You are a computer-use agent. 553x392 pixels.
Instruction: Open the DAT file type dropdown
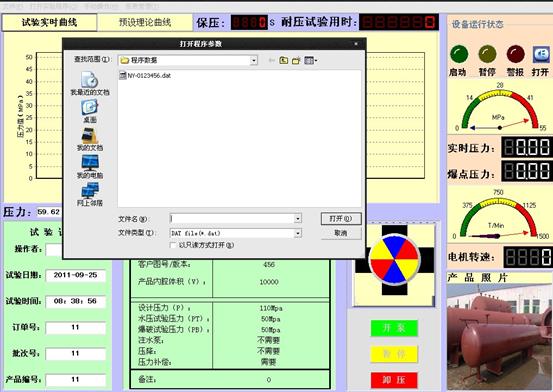pos(298,233)
